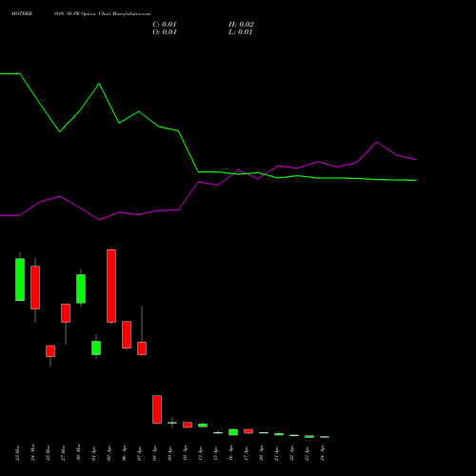Screen dimensions: 476x476
Task: Click the 24 Mar date axis label
Action: click(33, 452)
